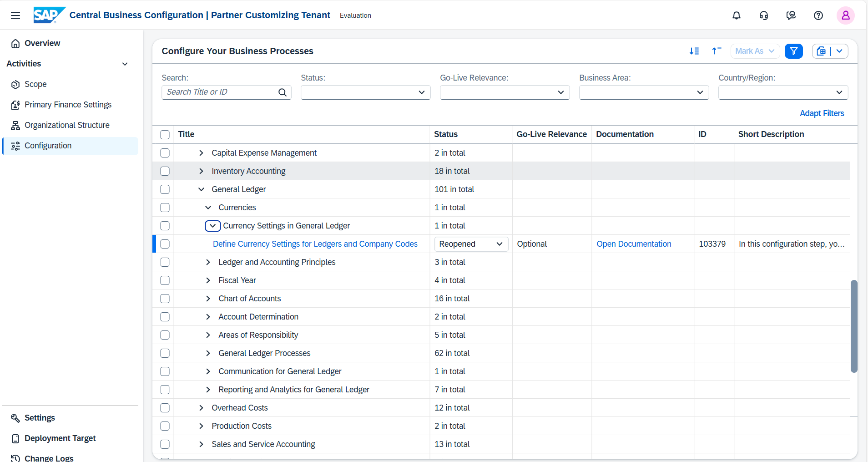
Task: Open the Reopened status dropdown
Action: 471,244
